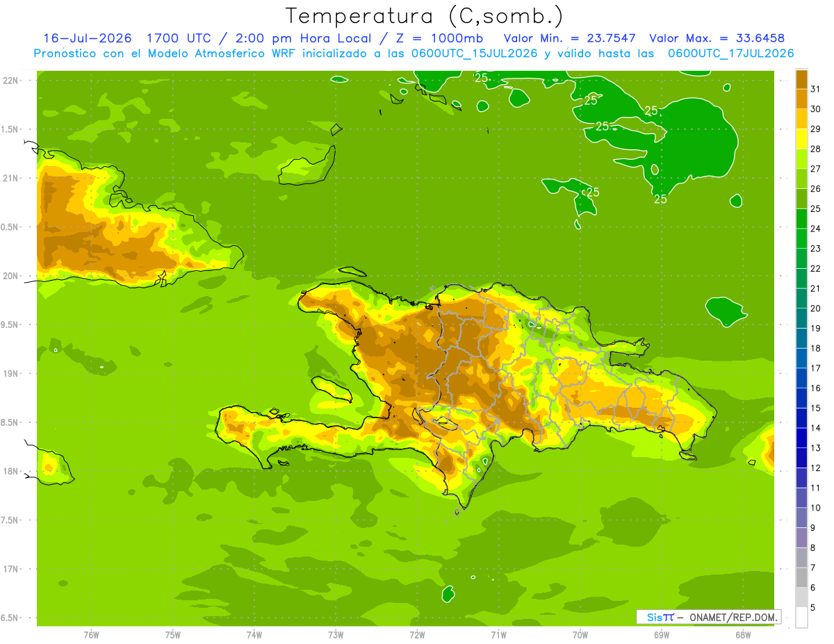The width and height of the screenshot is (834, 644).
Task: Pick the teal colorbar swatch between 19 and 20
Action: coord(801,317)
